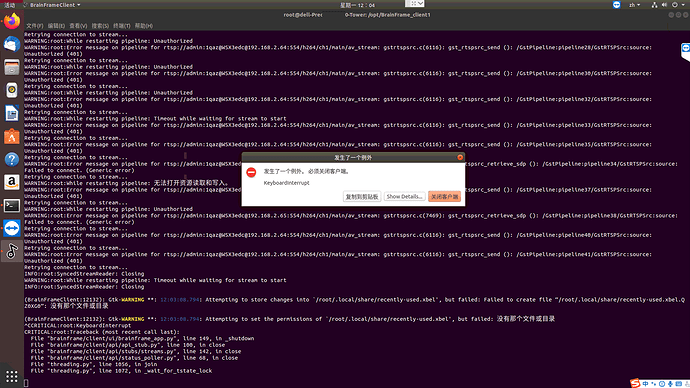Viewport: 690px width, 388px height.
Task: Open the power system menu icon
Action: (675, 5)
